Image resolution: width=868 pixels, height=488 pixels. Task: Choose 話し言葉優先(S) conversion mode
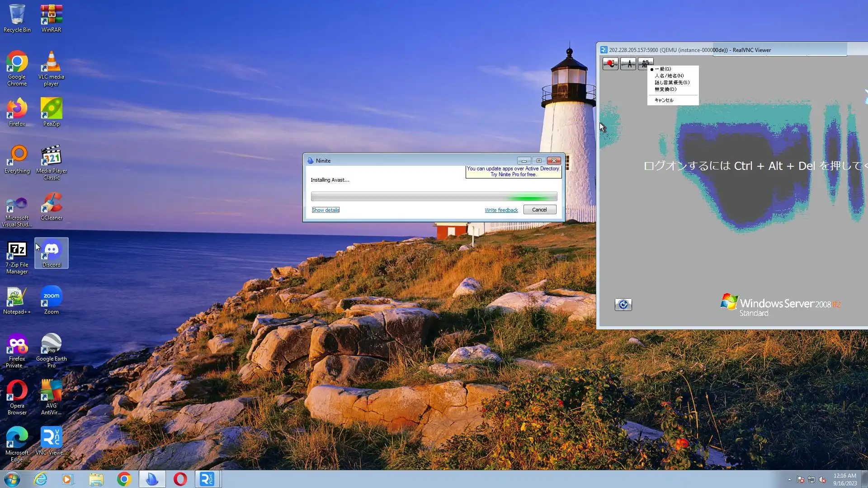(x=672, y=83)
